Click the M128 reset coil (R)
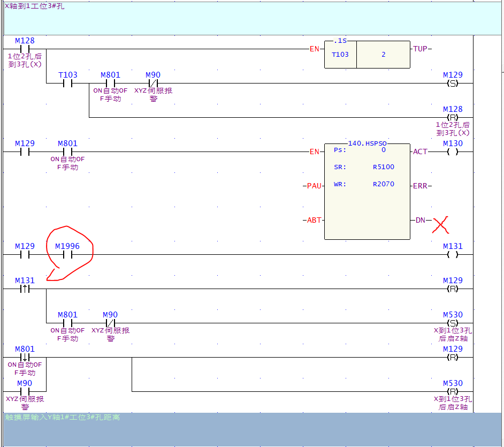 pos(452,117)
